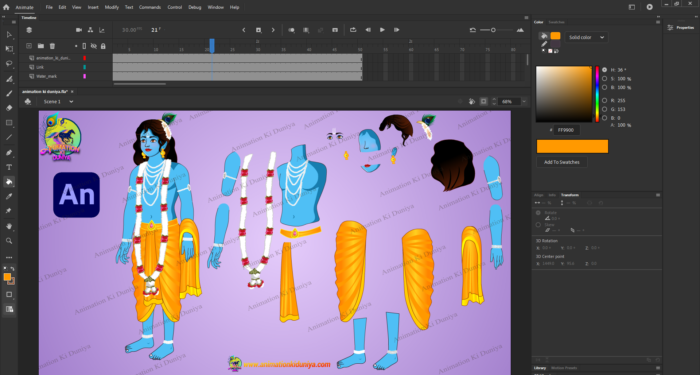The width and height of the screenshot is (700, 375).
Task: Select the Paint Bucket tool
Action: [9, 182]
